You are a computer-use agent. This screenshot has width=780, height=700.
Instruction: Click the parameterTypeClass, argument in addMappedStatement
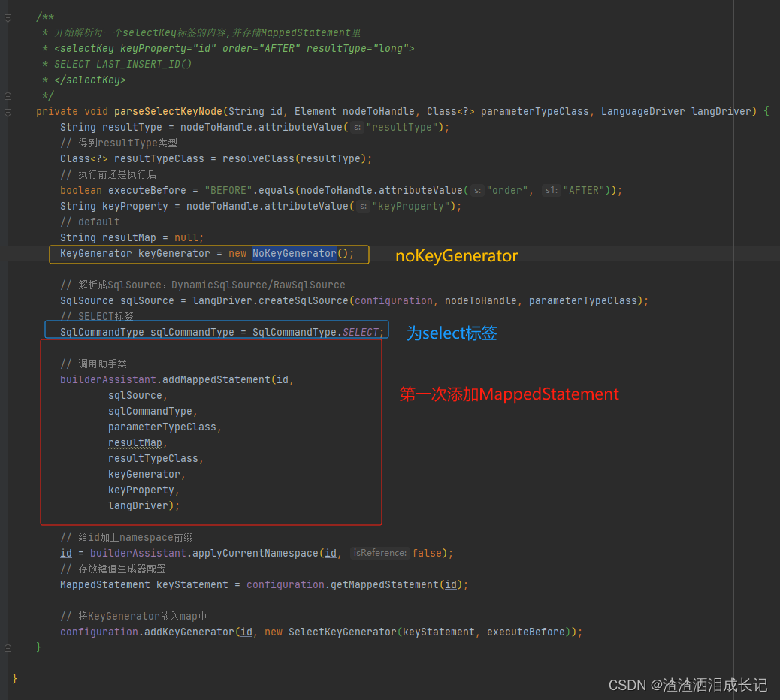pyautogui.click(x=165, y=427)
